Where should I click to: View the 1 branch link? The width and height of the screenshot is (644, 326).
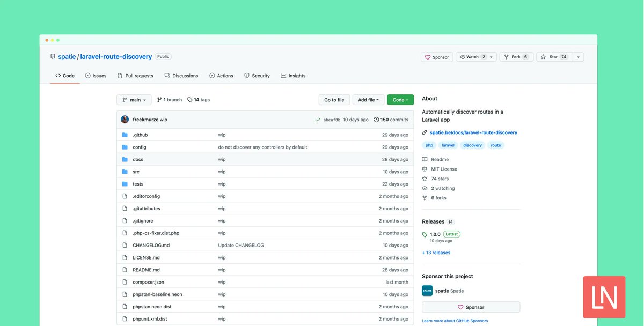pyautogui.click(x=170, y=100)
